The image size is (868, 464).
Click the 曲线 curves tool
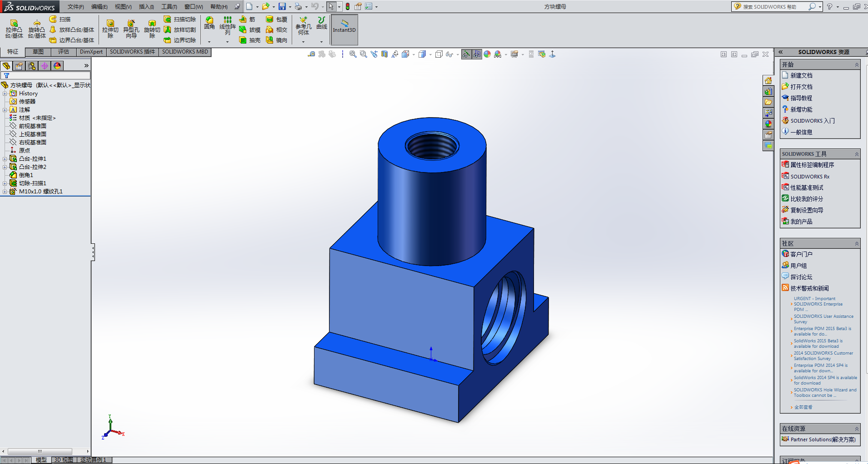(x=322, y=23)
